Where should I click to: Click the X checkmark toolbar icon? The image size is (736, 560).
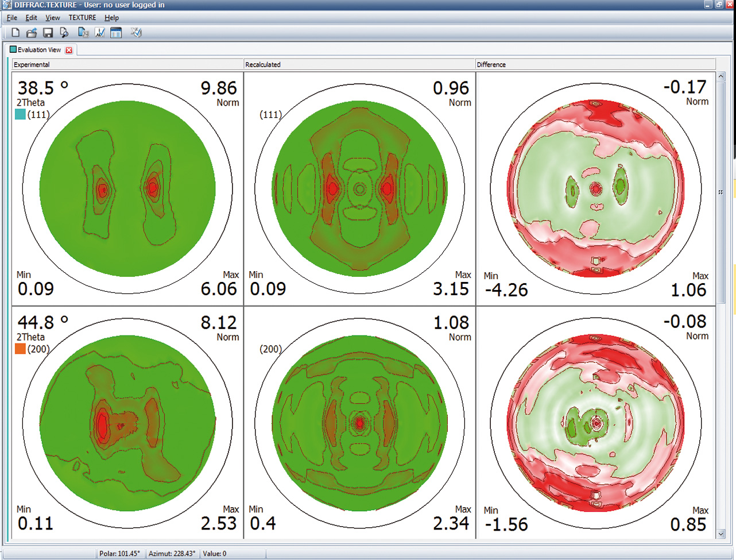(x=136, y=33)
